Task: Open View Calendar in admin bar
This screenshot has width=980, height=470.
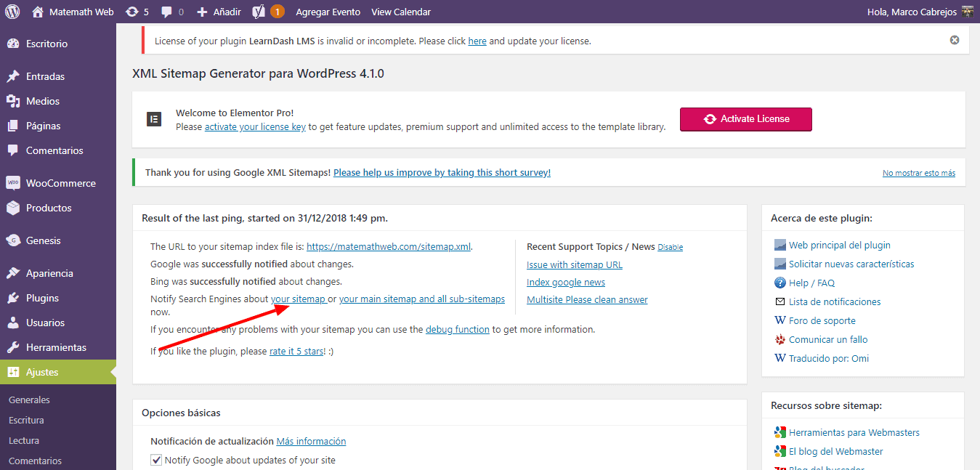Action: (401, 12)
